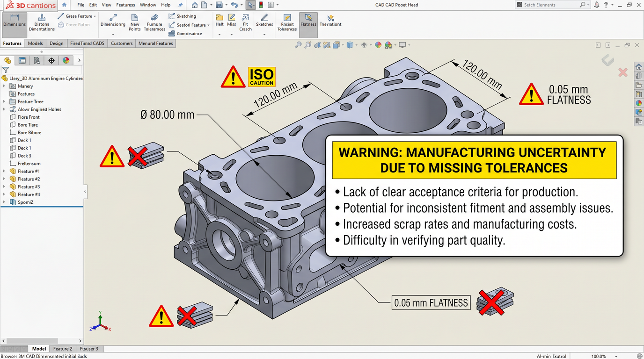Screen dimensions: 644x359
Task: Click the Sketching button in the ribbon
Action: click(182, 16)
